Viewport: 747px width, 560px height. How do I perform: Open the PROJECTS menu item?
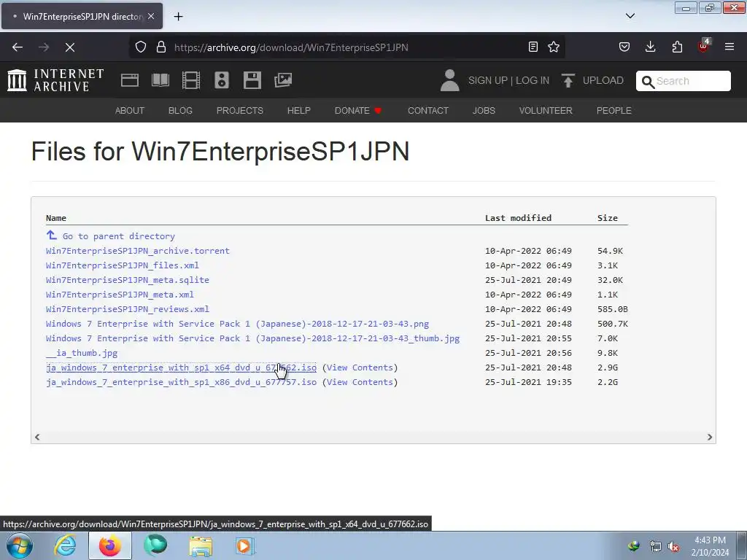(239, 111)
